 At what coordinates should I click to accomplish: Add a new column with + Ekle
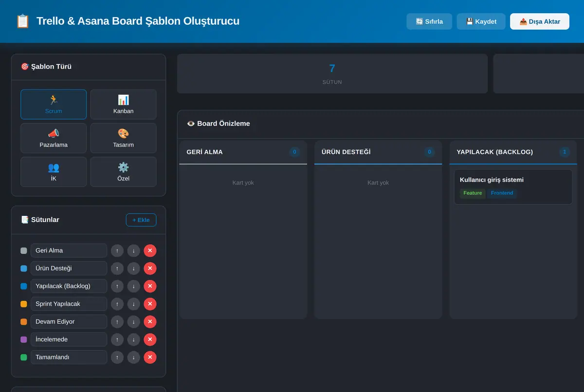(141, 220)
